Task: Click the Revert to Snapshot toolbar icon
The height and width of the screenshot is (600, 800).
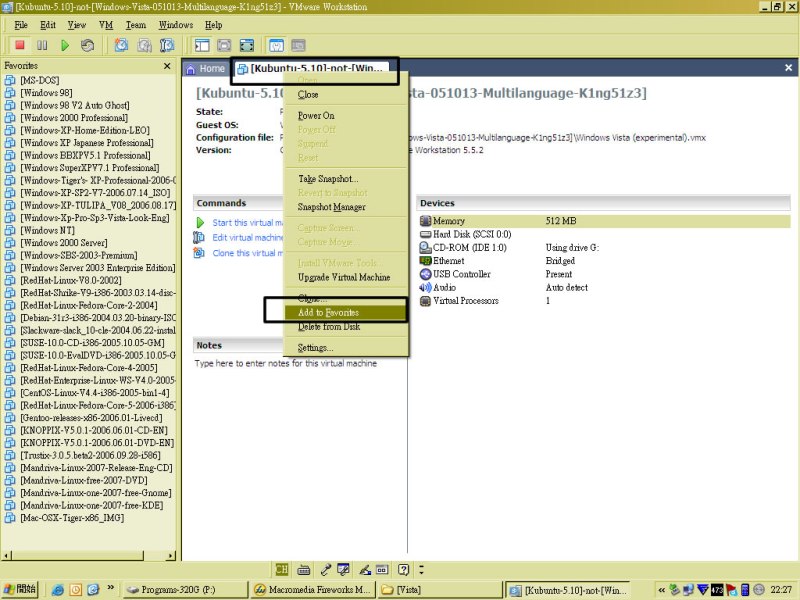Action: [x=144, y=45]
